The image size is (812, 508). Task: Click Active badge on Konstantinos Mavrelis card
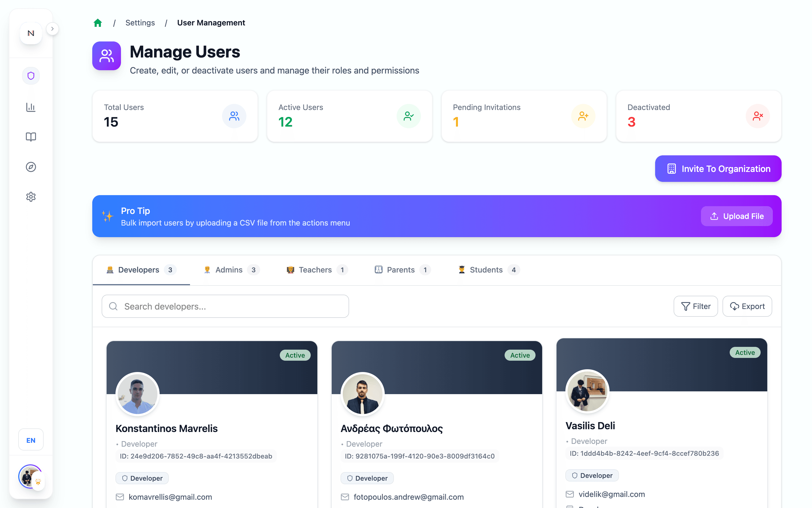click(x=295, y=355)
